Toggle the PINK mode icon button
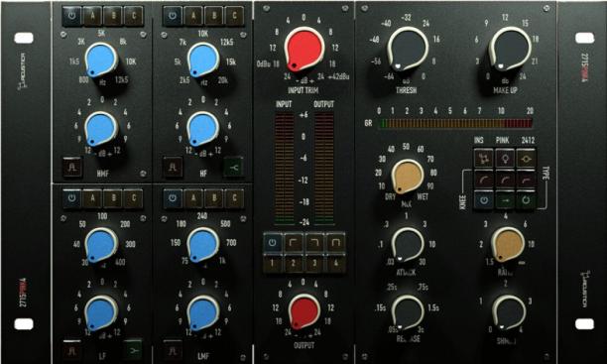The width and height of the screenshot is (607, 364). [505, 158]
